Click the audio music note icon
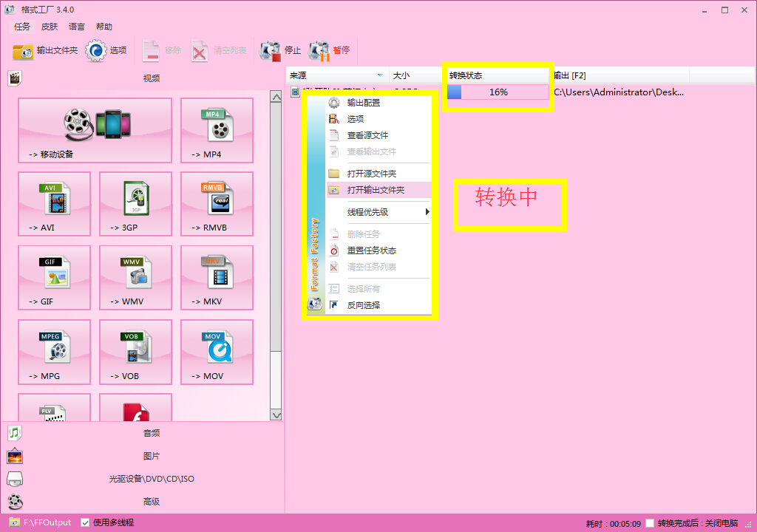 [x=15, y=433]
